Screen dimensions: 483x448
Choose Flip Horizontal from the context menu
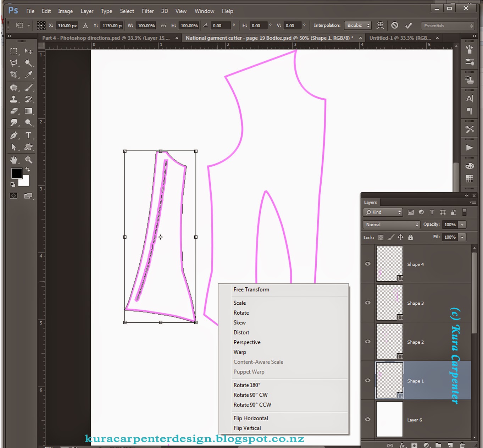point(251,418)
